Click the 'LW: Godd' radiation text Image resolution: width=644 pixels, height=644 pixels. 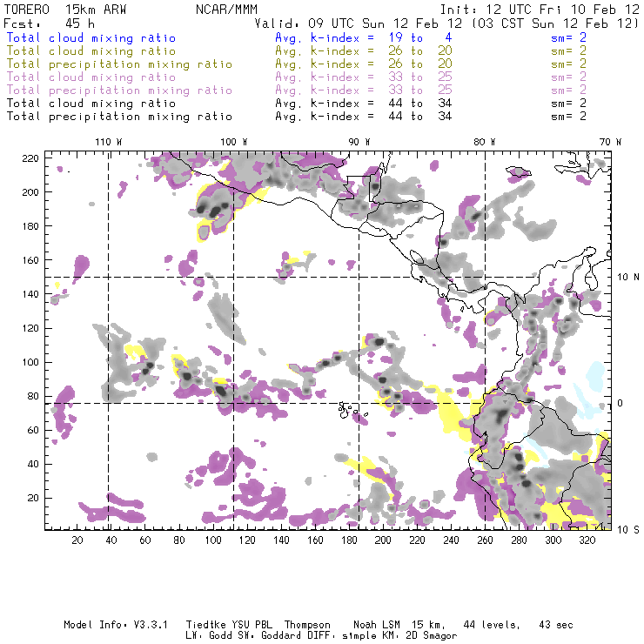[x=208, y=635]
